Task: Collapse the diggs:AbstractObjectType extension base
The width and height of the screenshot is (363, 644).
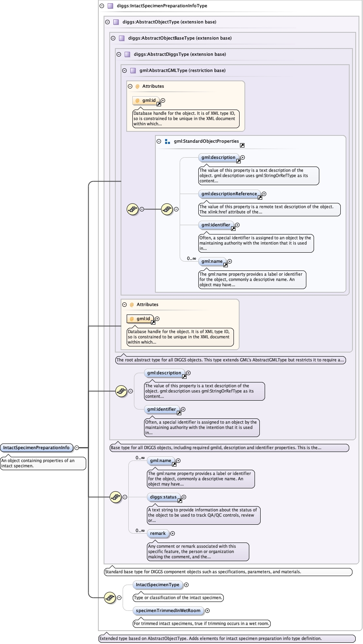Action: click(x=108, y=22)
